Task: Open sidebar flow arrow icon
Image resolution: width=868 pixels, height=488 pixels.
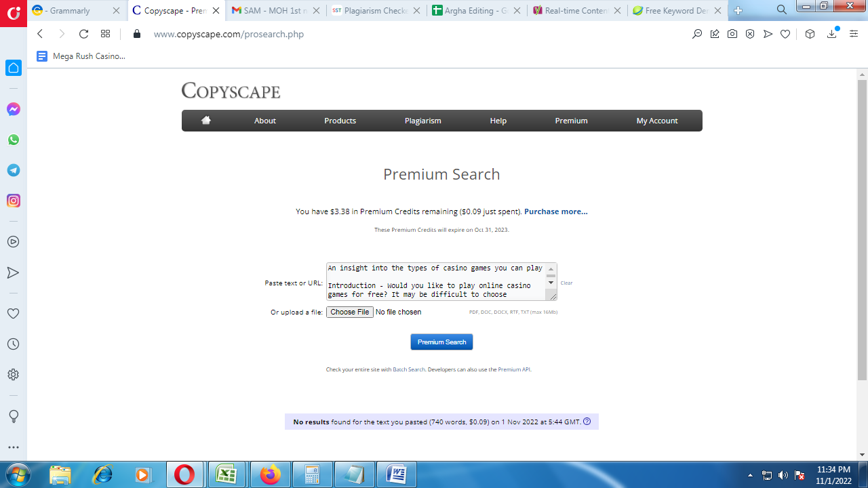Action: pyautogui.click(x=13, y=272)
